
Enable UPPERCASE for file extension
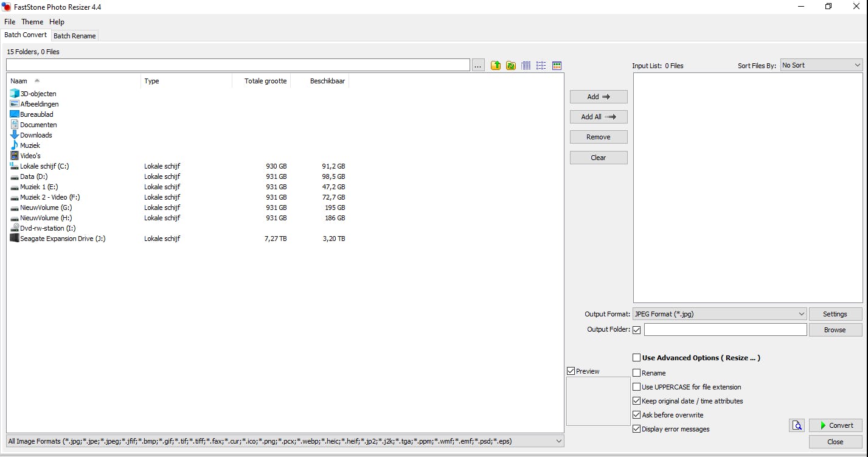coord(637,387)
